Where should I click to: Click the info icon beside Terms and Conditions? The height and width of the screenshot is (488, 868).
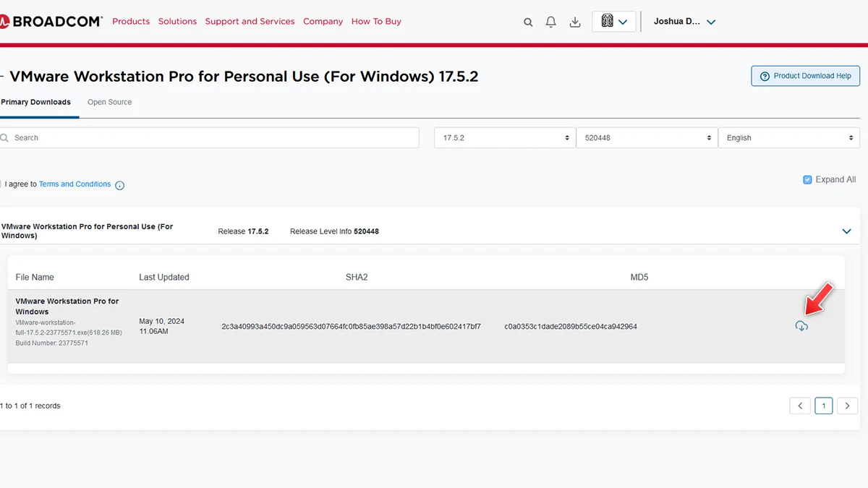pyautogui.click(x=120, y=185)
